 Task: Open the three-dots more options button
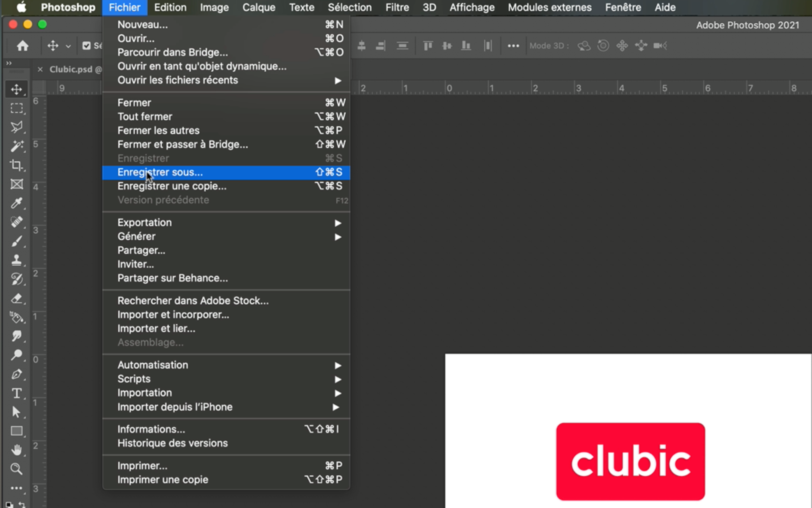[x=513, y=46]
